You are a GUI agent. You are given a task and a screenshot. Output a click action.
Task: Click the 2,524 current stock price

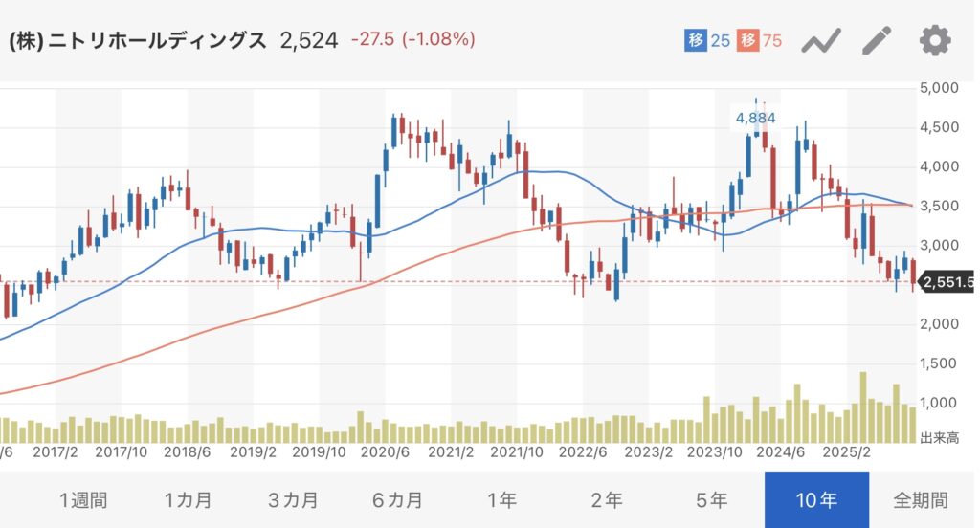click(309, 40)
